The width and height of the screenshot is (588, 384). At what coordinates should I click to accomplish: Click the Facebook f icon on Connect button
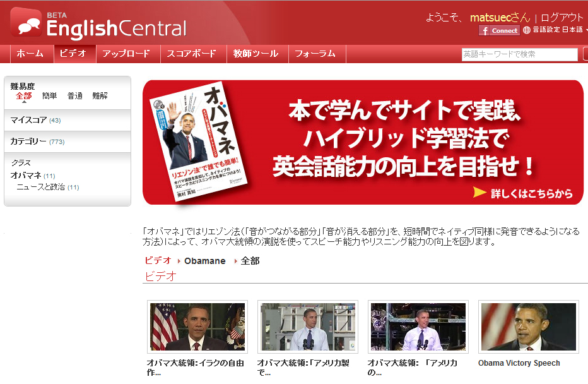[485, 30]
